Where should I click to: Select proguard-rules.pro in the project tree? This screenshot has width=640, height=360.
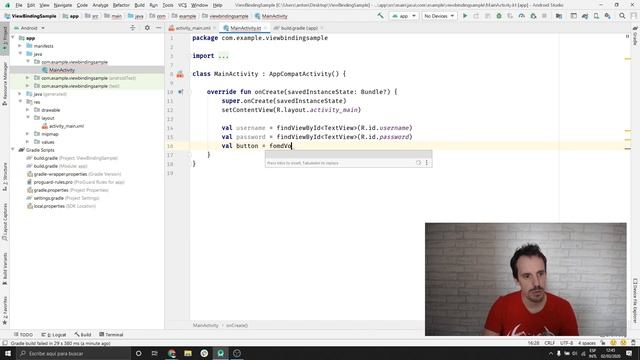[53, 182]
